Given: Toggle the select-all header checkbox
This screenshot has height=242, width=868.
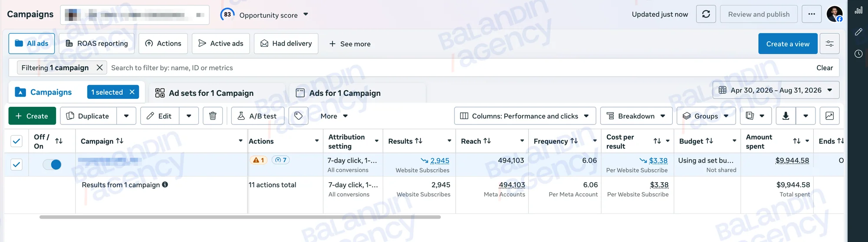Looking at the screenshot, I should 16,141.
